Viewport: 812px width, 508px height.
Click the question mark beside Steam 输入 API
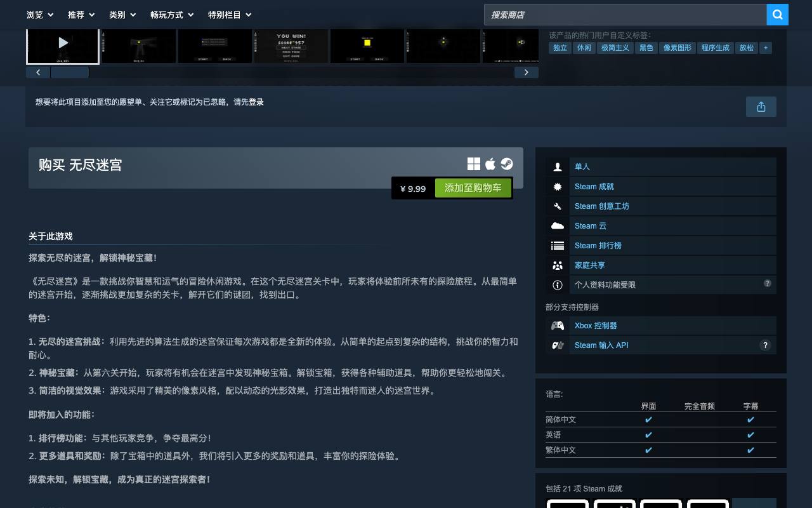(x=765, y=345)
